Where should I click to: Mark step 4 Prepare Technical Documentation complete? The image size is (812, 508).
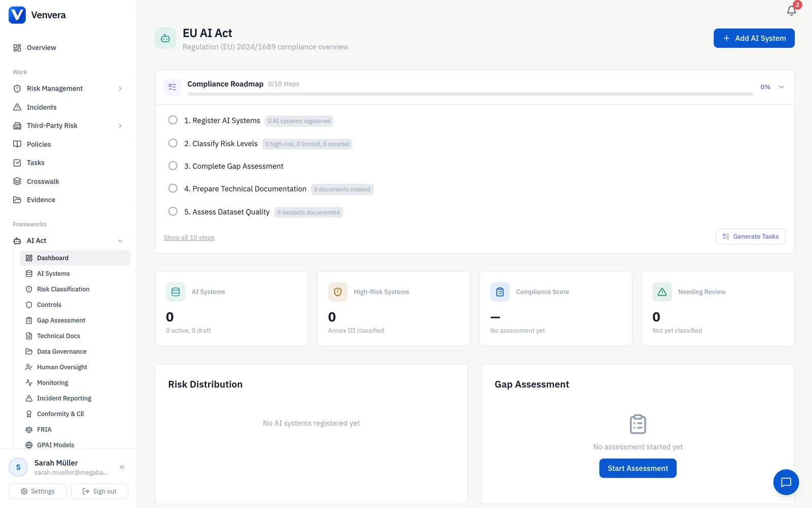point(173,188)
